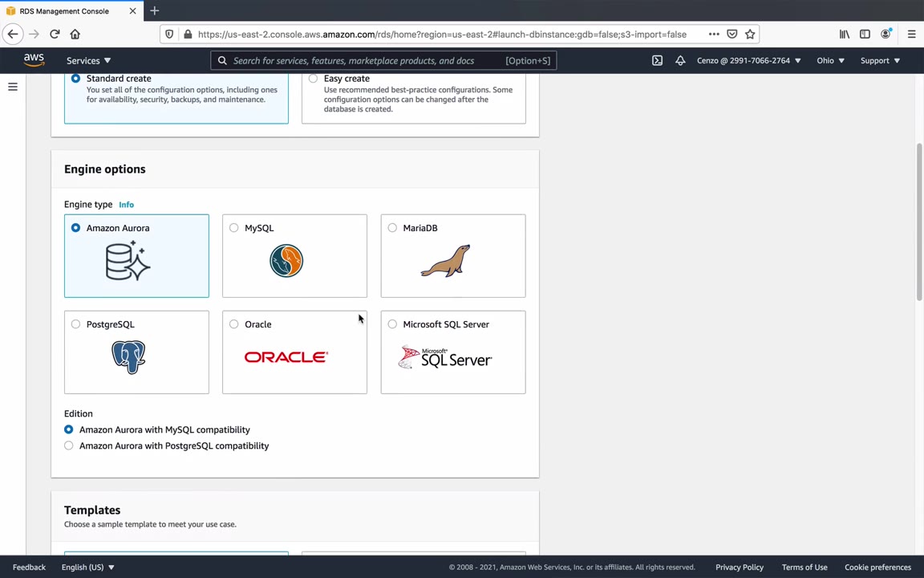Save page to Pocket
Viewport: 924px width, 578px height.
click(x=731, y=35)
